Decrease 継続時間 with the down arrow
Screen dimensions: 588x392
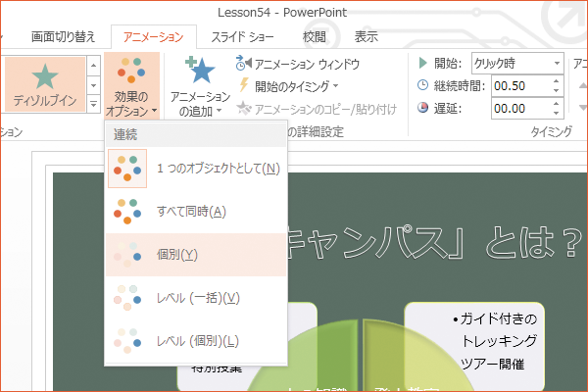click(556, 91)
